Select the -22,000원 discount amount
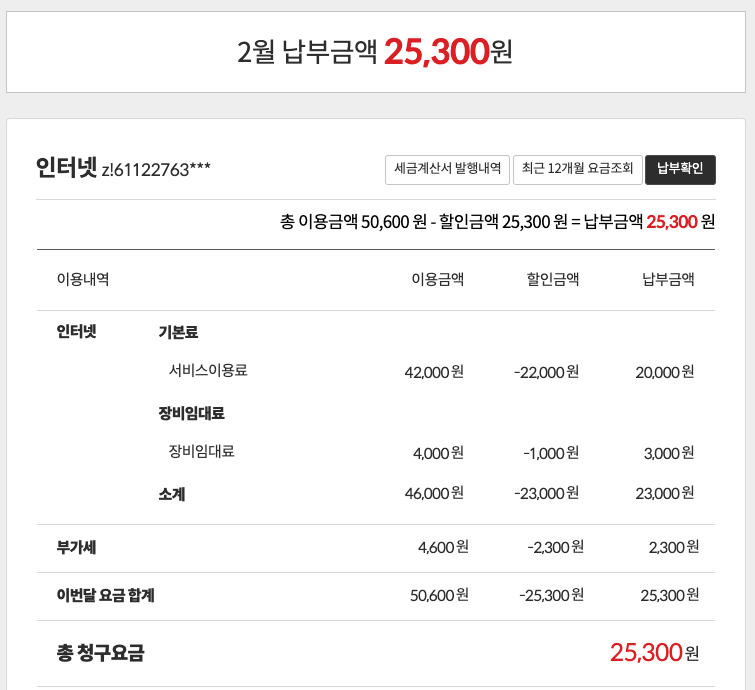Screen dimensions: 755x690 coord(546,371)
